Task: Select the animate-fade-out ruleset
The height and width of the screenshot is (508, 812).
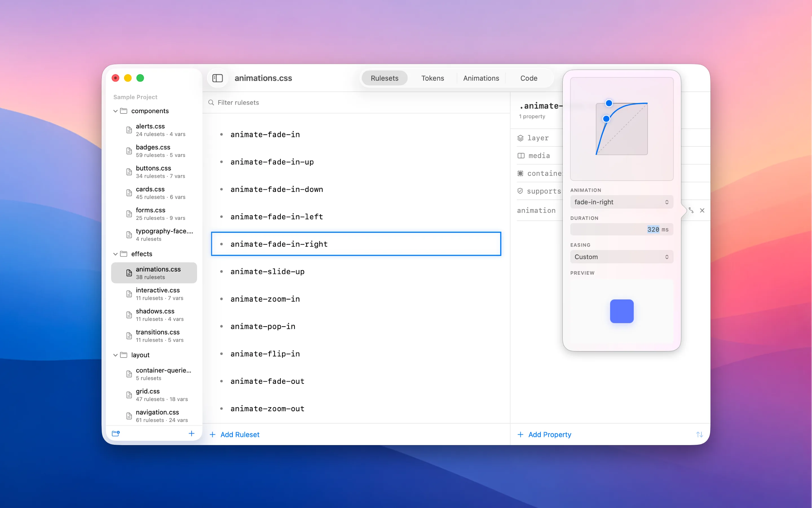Action: 356,381
